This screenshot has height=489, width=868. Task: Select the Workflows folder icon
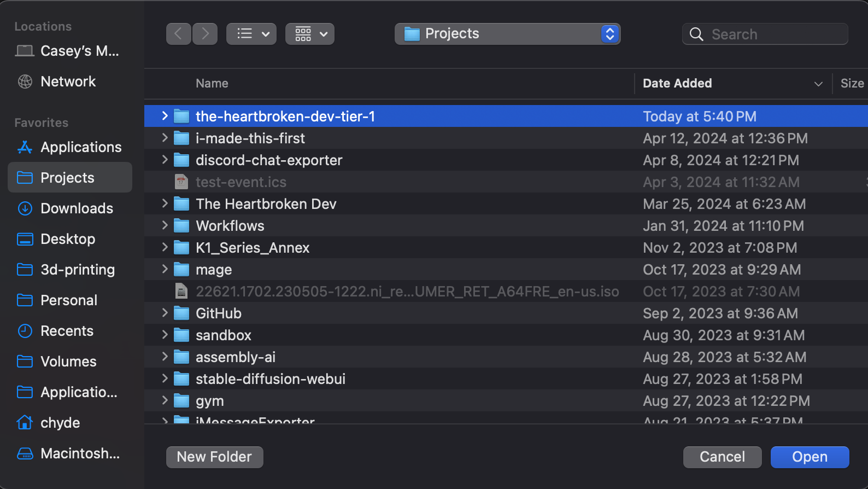(x=181, y=225)
